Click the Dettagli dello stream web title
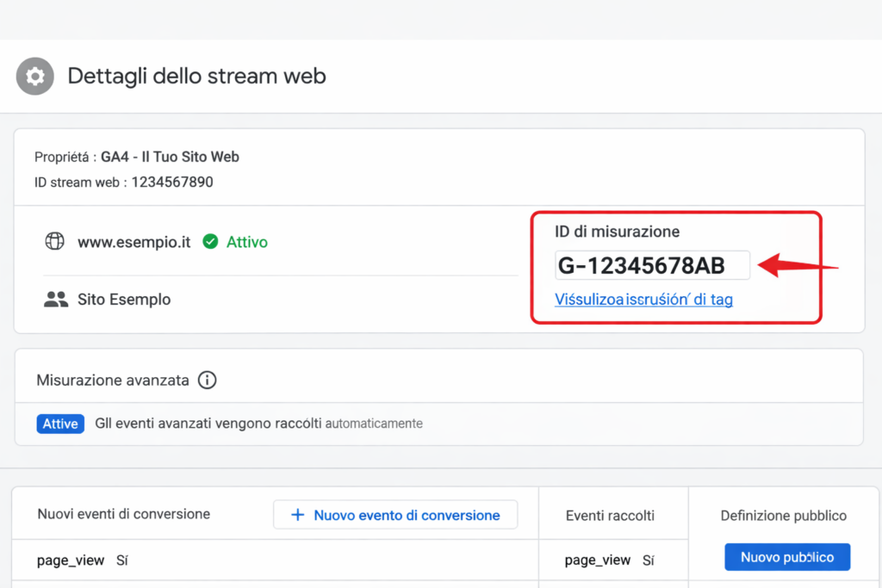This screenshot has width=882, height=588. (197, 76)
